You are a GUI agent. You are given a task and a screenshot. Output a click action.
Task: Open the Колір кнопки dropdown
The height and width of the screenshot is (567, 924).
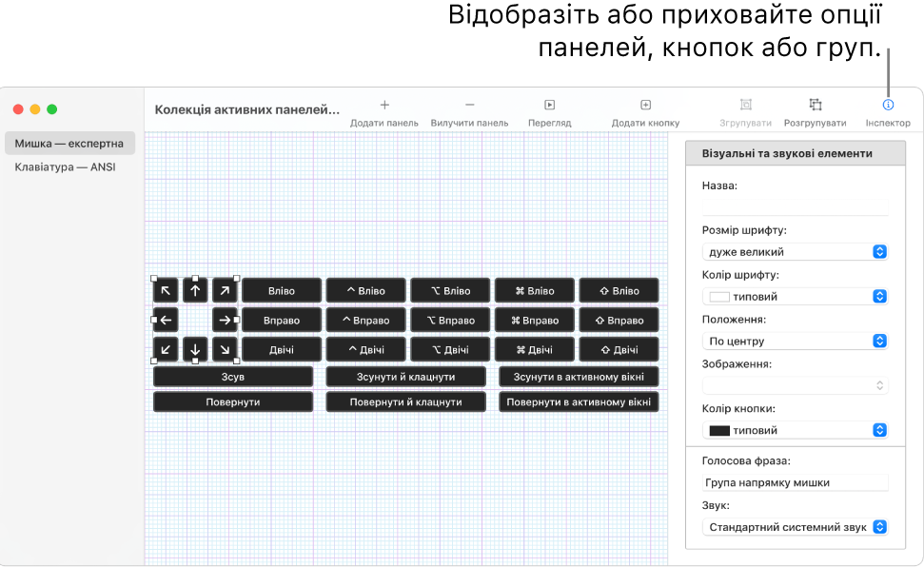pos(795,430)
